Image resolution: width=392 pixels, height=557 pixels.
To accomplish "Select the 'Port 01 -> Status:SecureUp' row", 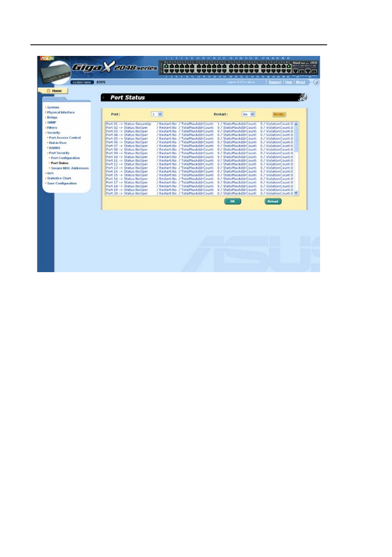I will click(x=200, y=124).
